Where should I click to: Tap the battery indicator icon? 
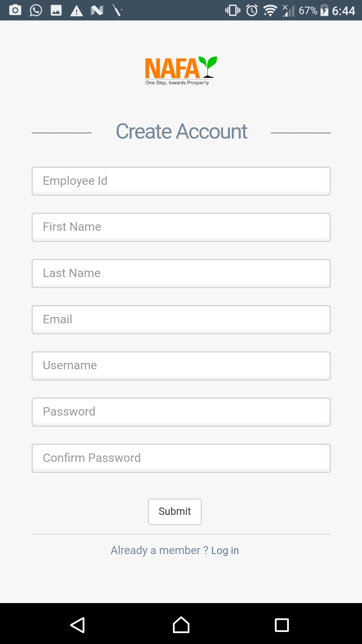coord(324,10)
